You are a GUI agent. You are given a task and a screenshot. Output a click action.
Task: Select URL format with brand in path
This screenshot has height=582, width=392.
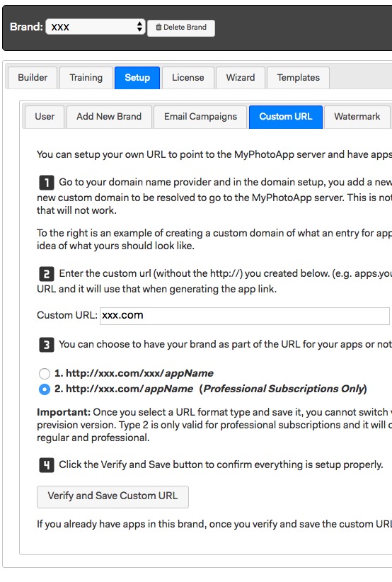pos(45,373)
